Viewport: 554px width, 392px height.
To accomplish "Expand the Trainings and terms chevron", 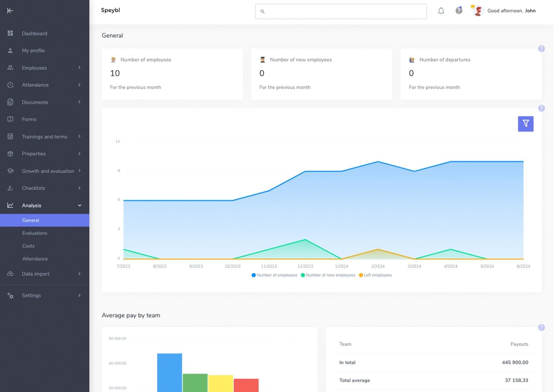I will 79,136.
